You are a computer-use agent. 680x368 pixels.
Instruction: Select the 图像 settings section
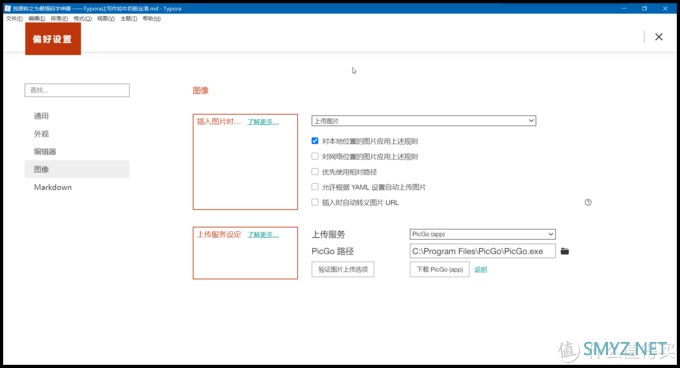[x=77, y=169]
